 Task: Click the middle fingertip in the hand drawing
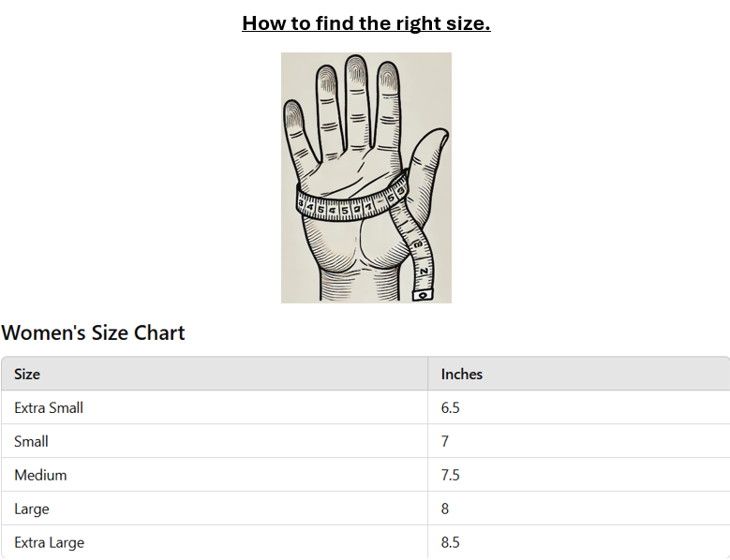(x=355, y=67)
